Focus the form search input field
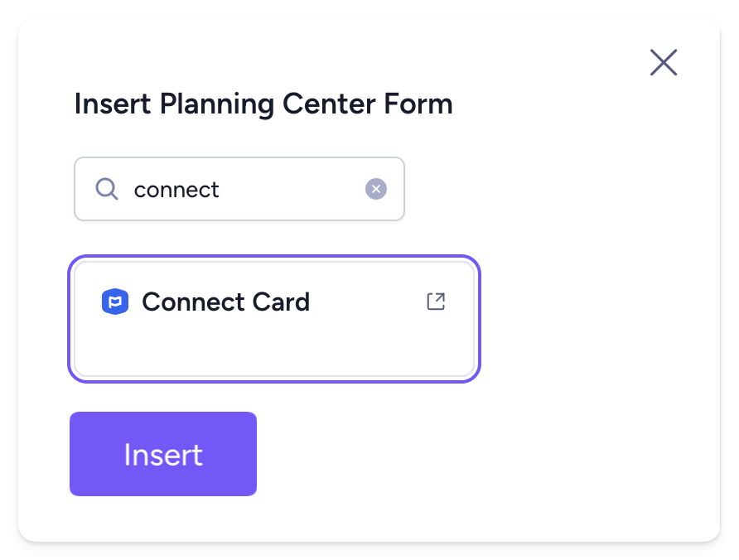The image size is (739, 560). [x=240, y=189]
